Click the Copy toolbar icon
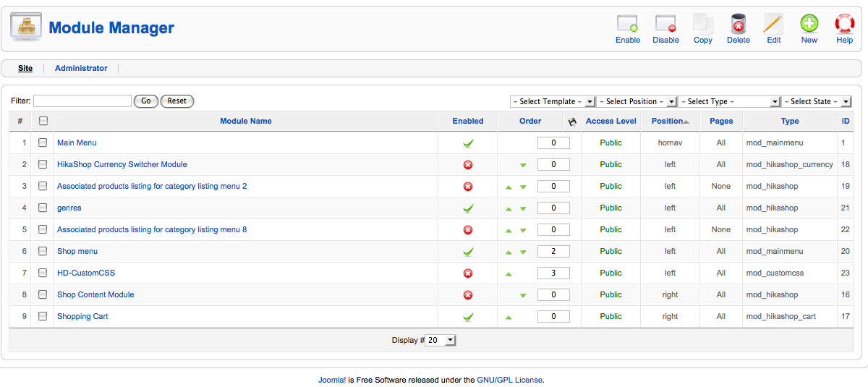Screen dimensions: 868x387 click(x=703, y=24)
